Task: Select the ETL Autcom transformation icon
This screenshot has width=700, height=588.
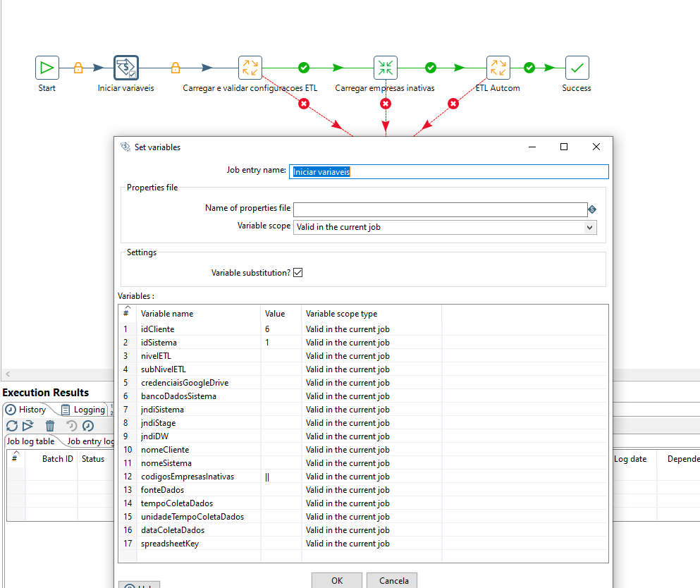Action: click(498, 67)
